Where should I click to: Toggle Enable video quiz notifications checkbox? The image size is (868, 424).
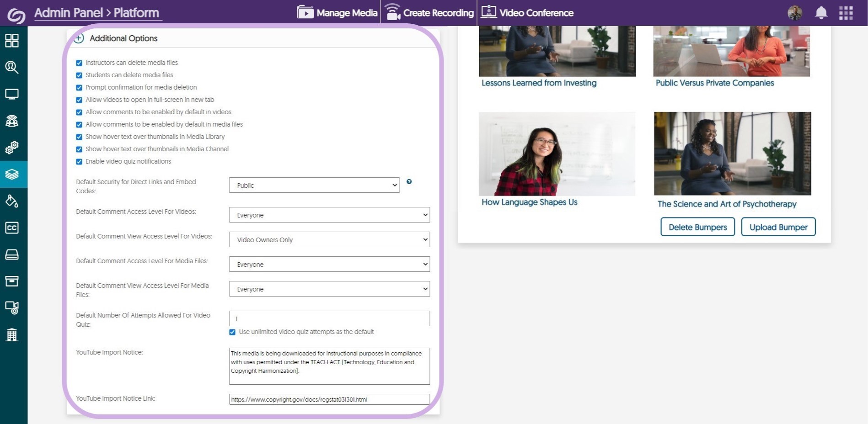click(x=79, y=162)
